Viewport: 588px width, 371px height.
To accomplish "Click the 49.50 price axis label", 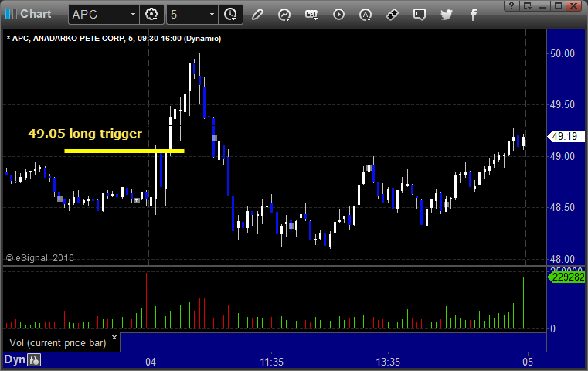I will click(563, 104).
